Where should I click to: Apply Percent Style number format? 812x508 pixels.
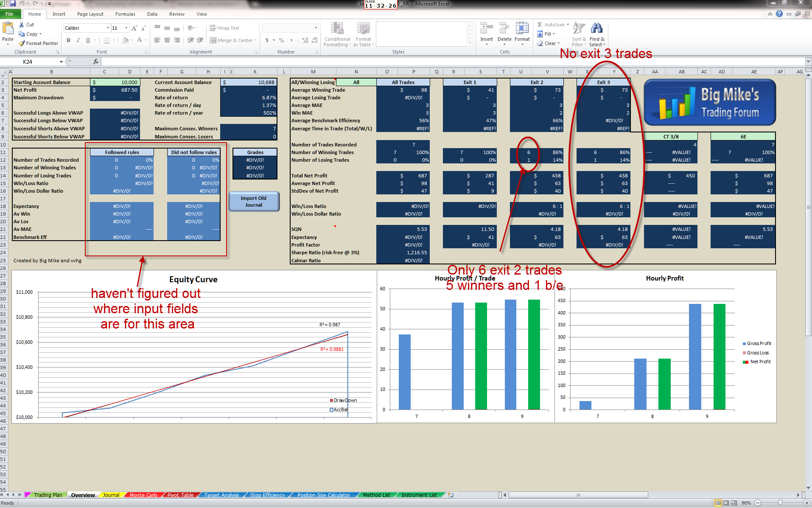[281, 40]
